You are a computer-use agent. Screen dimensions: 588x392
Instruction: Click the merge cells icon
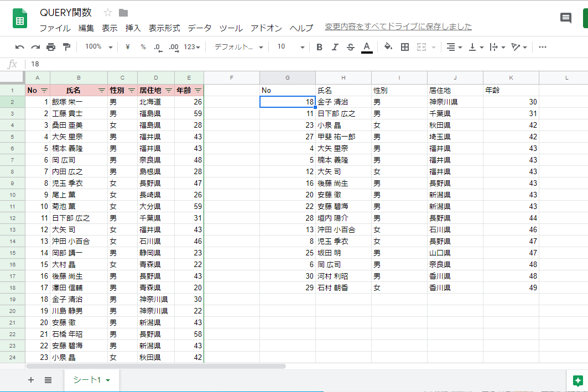tap(420, 47)
